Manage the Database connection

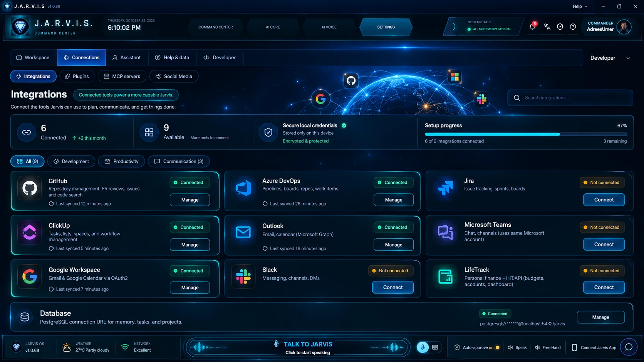click(x=600, y=317)
